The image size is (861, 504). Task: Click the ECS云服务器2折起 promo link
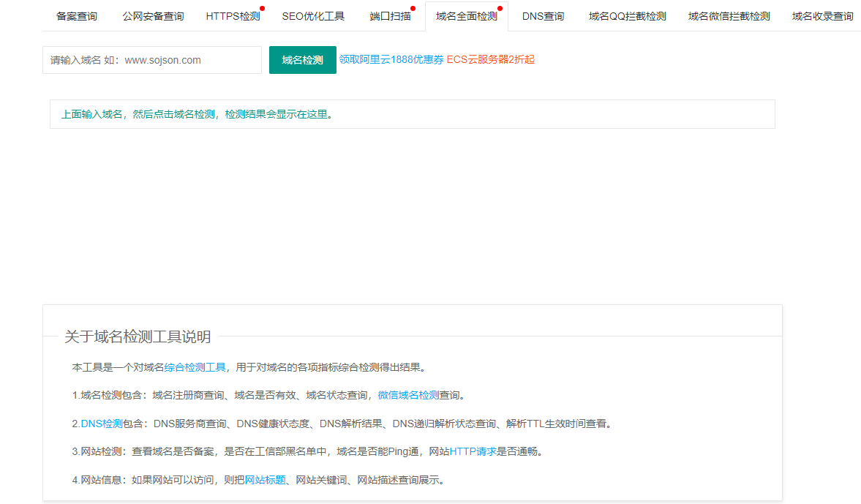[491, 60]
